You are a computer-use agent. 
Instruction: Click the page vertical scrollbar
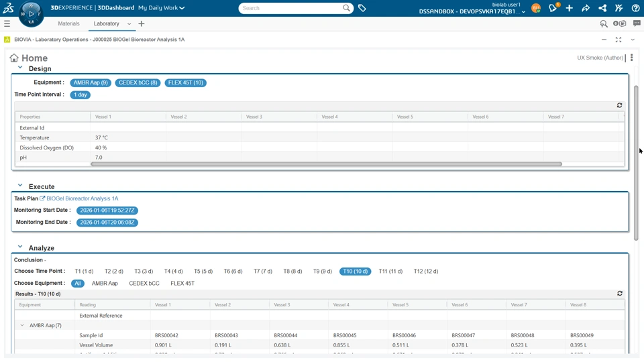[x=636, y=162]
